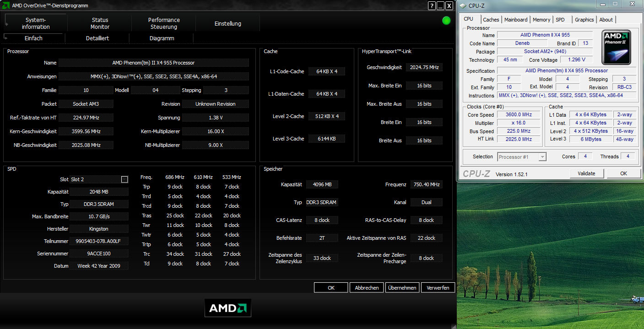Click the CPU-Z HT Link value 2025.0 MHz
This screenshot has width=644, height=329.
[x=519, y=139]
